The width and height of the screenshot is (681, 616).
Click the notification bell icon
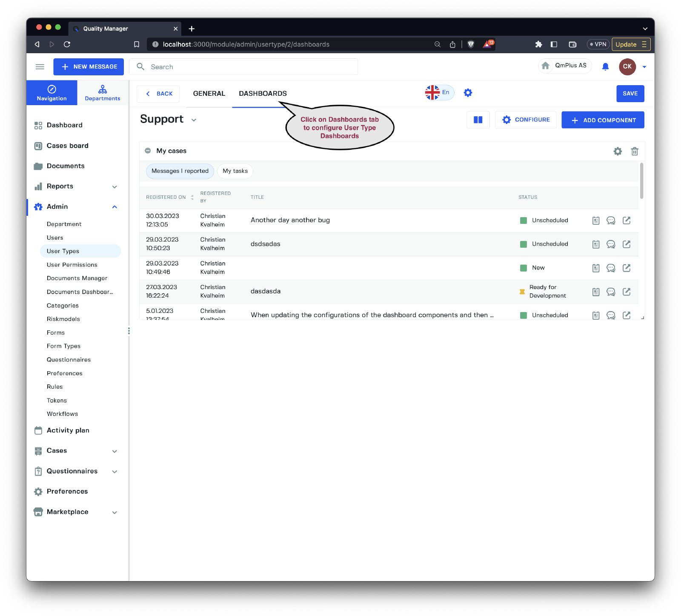click(605, 66)
